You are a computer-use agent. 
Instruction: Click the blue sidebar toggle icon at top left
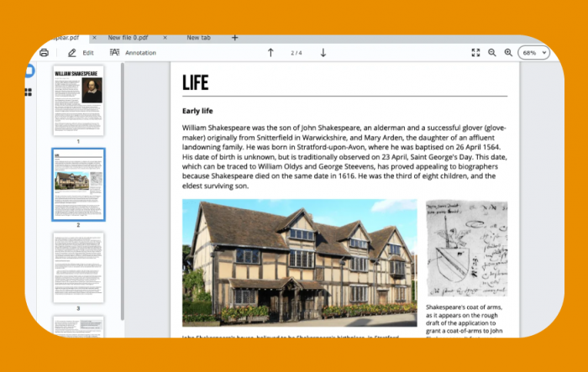[x=29, y=71]
